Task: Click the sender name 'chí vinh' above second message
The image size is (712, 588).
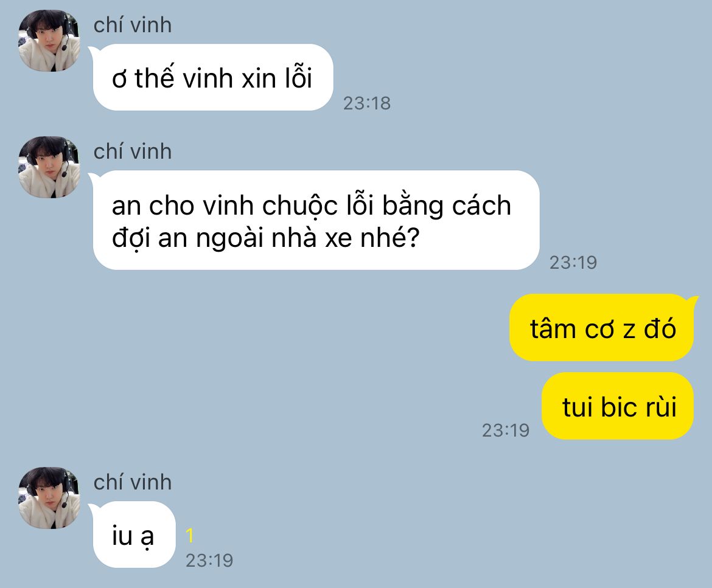Action: [133, 151]
